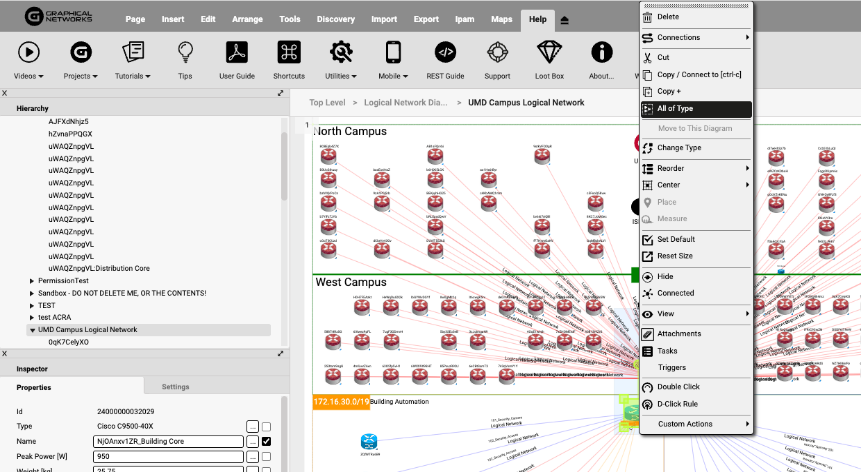The height and width of the screenshot is (472, 861).
Task: Click the About info icon
Action: (x=601, y=53)
